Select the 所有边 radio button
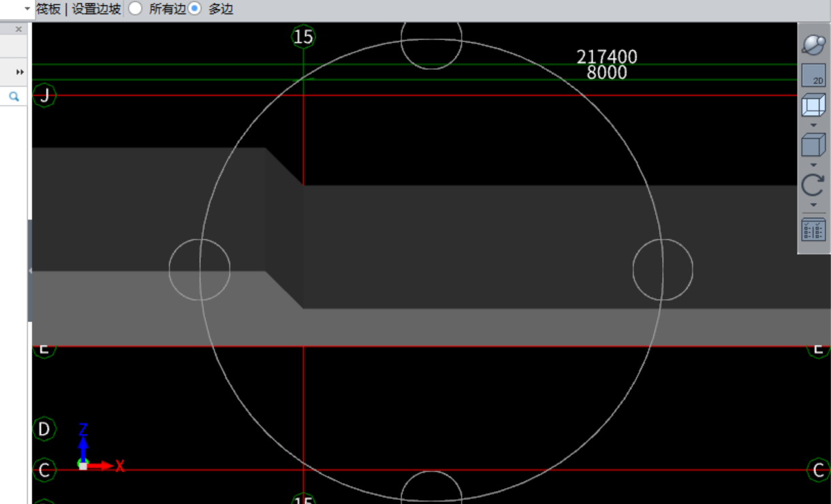The image size is (831, 504). pyautogui.click(x=135, y=9)
